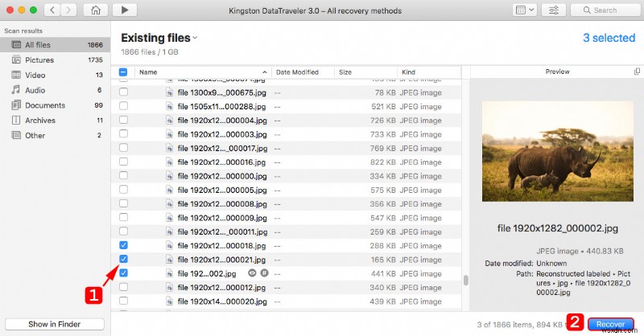Click the file list vertical scrollbar
The image size is (644, 336).
point(466,281)
